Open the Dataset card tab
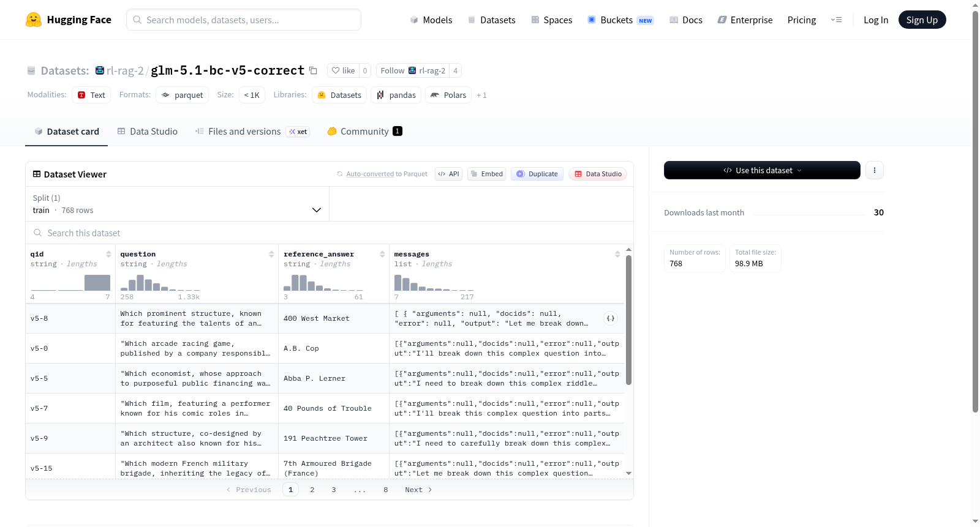 66,132
